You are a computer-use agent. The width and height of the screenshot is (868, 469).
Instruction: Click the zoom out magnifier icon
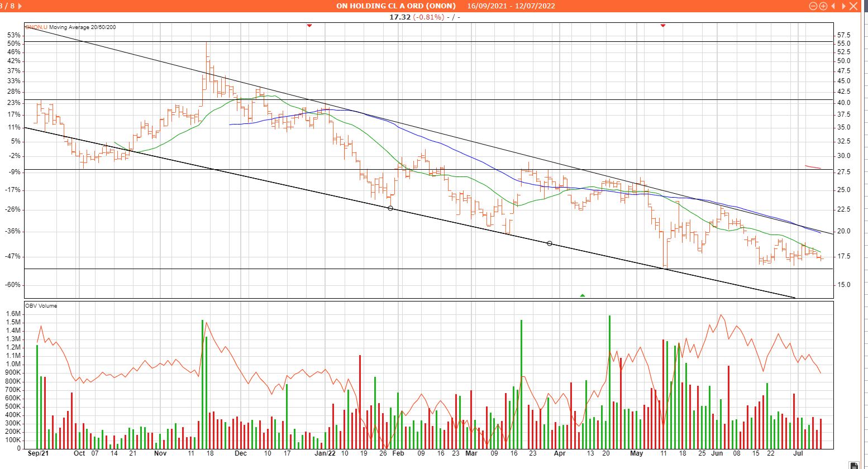point(814,6)
